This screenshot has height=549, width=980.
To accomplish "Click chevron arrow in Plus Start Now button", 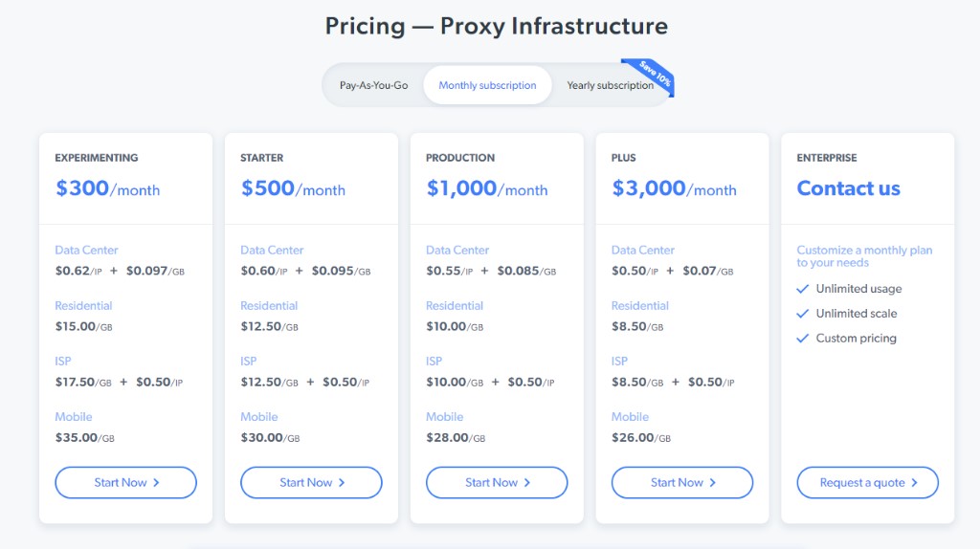I will [712, 483].
